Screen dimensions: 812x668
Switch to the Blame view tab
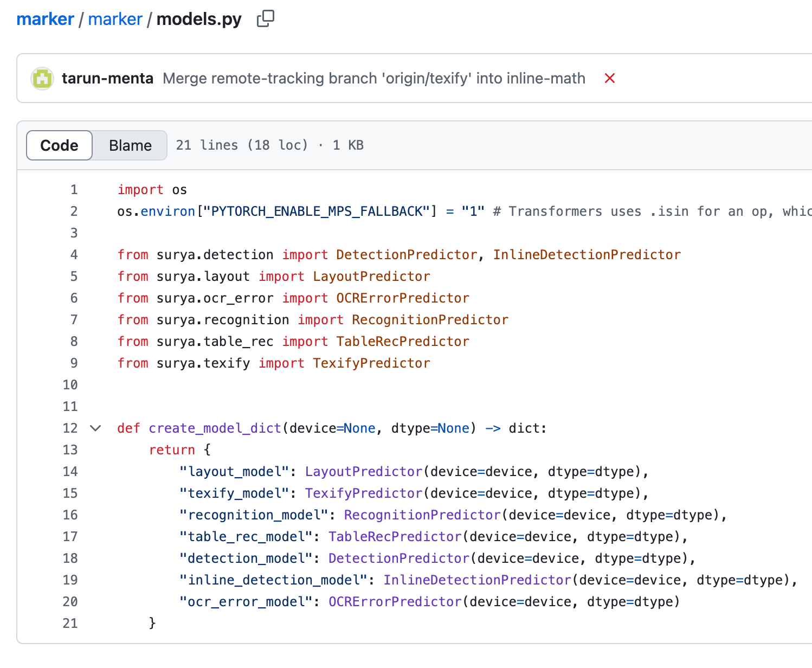pos(130,145)
